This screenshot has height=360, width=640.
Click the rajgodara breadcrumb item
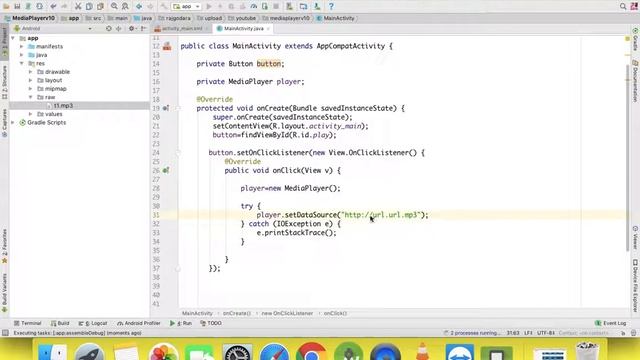[x=174, y=18]
